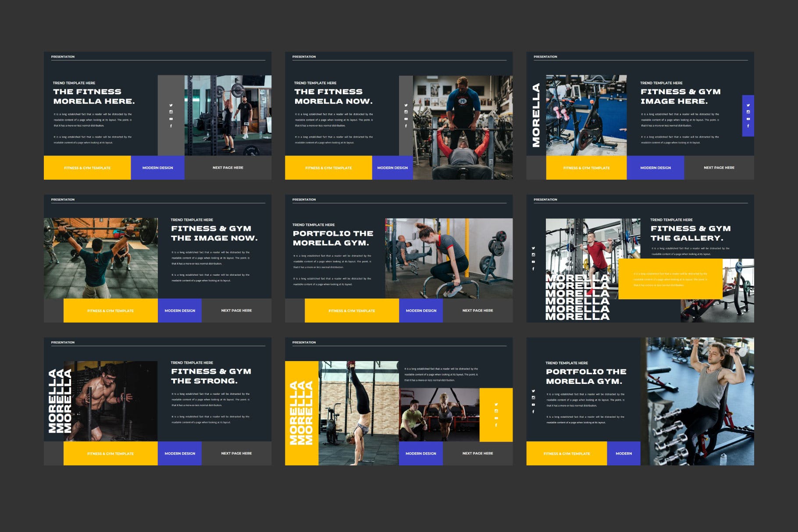Select the TRX trainer and woman photo
This screenshot has width=798, height=532.
coord(439,415)
